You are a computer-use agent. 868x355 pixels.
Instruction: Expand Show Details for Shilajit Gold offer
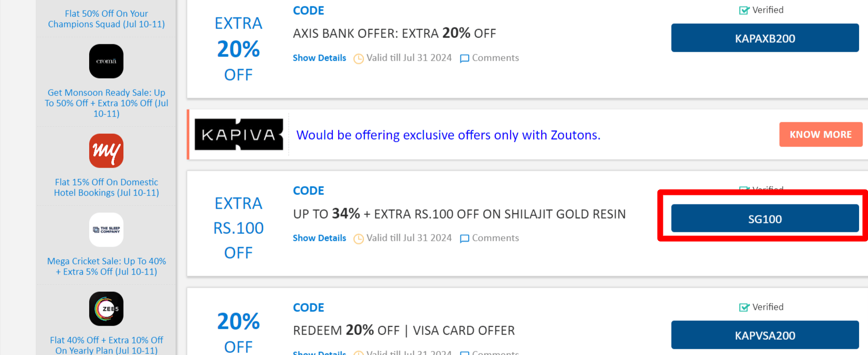[320, 238]
